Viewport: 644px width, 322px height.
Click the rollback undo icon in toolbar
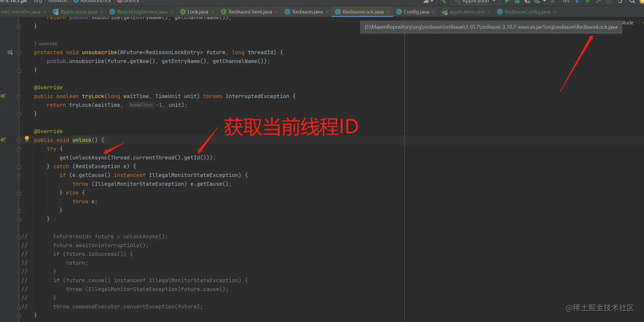(x=620, y=2)
